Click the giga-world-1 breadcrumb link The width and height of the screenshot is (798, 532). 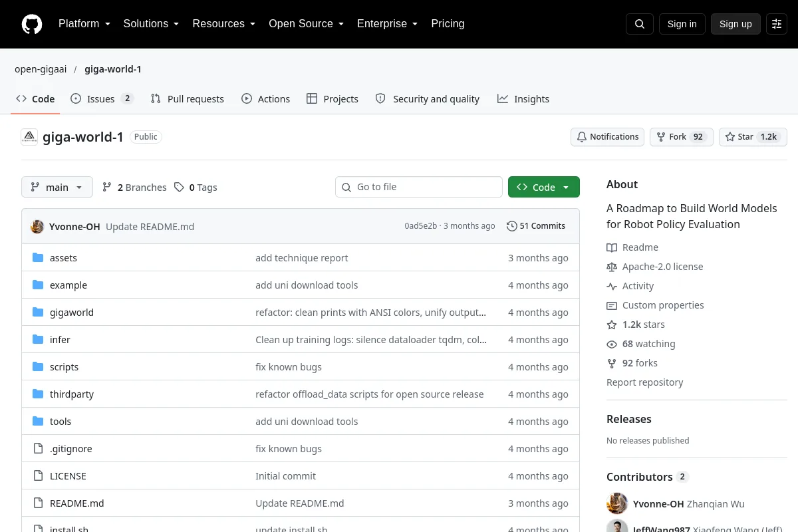(x=113, y=69)
